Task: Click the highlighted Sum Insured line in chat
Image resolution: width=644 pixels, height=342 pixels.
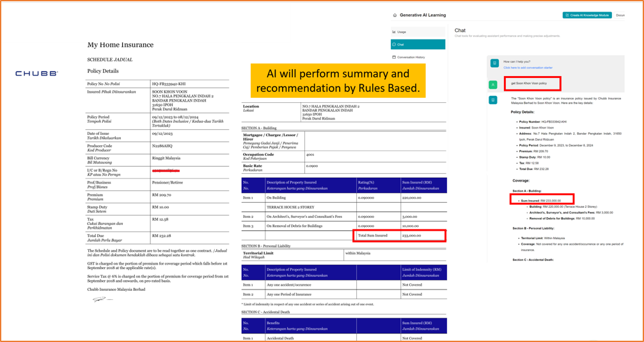Action: 542,200
